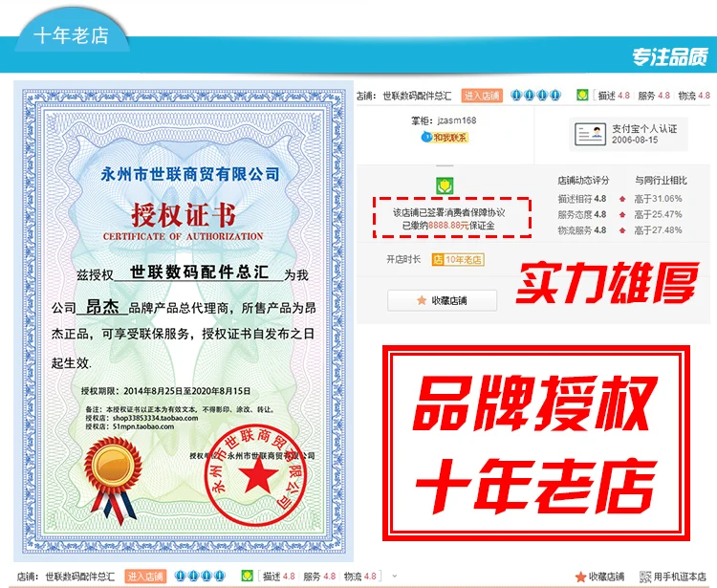Click 描述 4.8 score in top header

614,96
